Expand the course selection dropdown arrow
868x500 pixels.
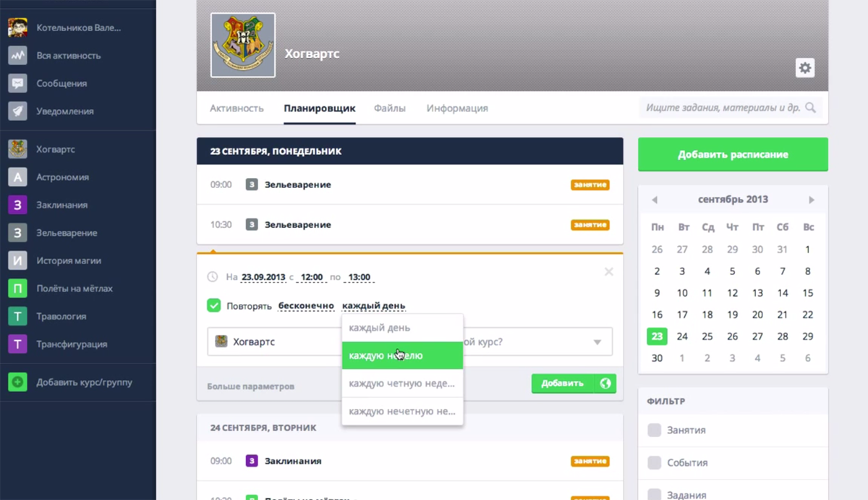597,342
